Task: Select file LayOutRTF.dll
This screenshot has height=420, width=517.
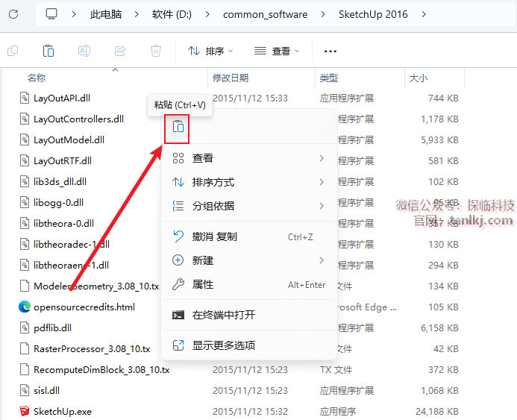Action: [63, 161]
